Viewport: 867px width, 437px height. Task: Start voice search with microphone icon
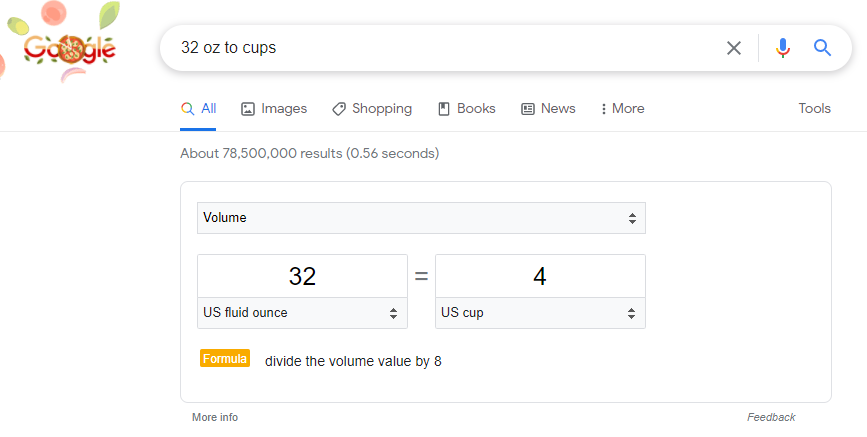click(782, 48)
